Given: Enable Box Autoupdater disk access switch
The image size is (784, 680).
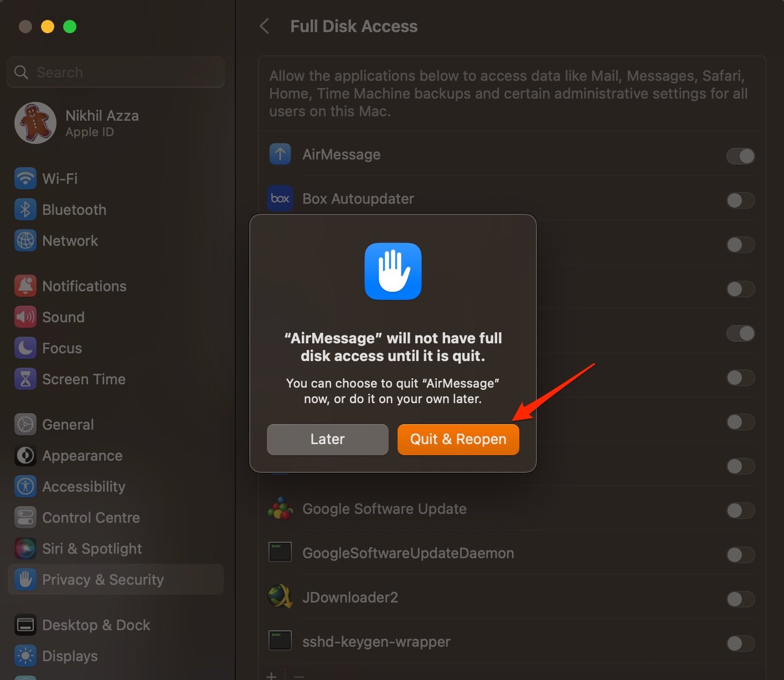Looking at the screenshot, I should (740, 200).
